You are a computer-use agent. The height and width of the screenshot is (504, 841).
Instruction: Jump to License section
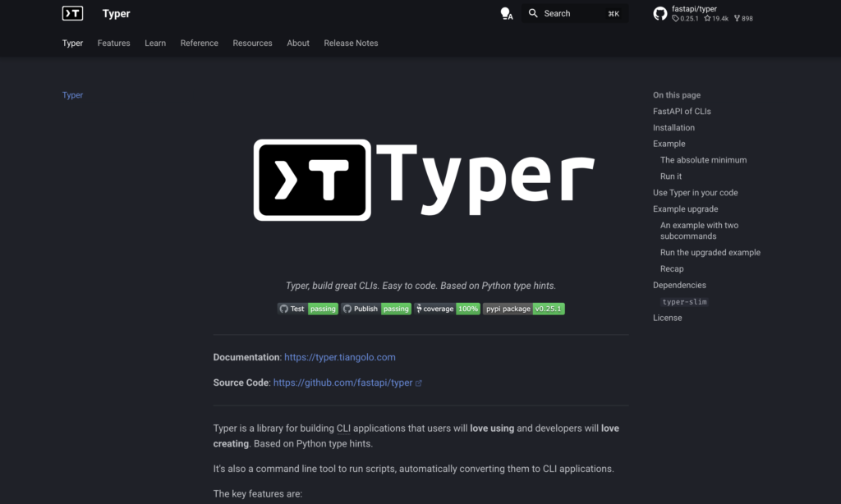click(x=667, y=318)
